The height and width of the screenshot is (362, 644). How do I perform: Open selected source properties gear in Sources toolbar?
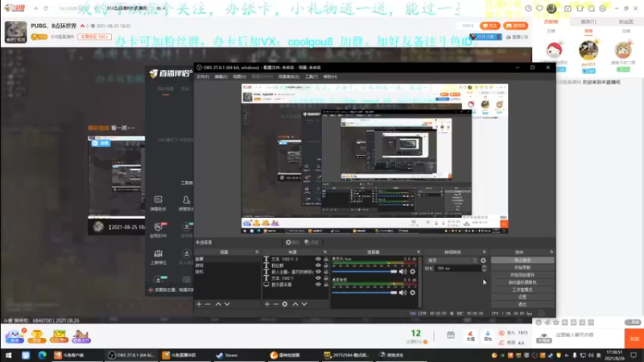tap(285, 304)
